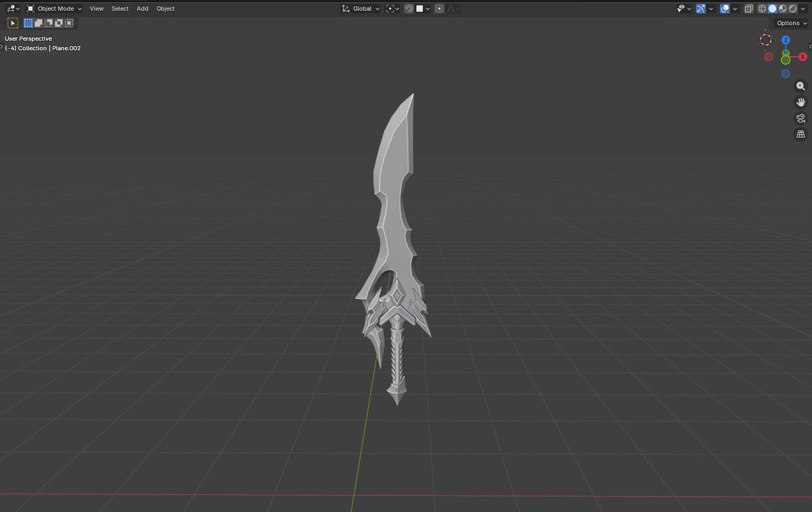The width and height of the screenshot is (812, 512).
Task: Toggle camera view
Action: point(801,119)
